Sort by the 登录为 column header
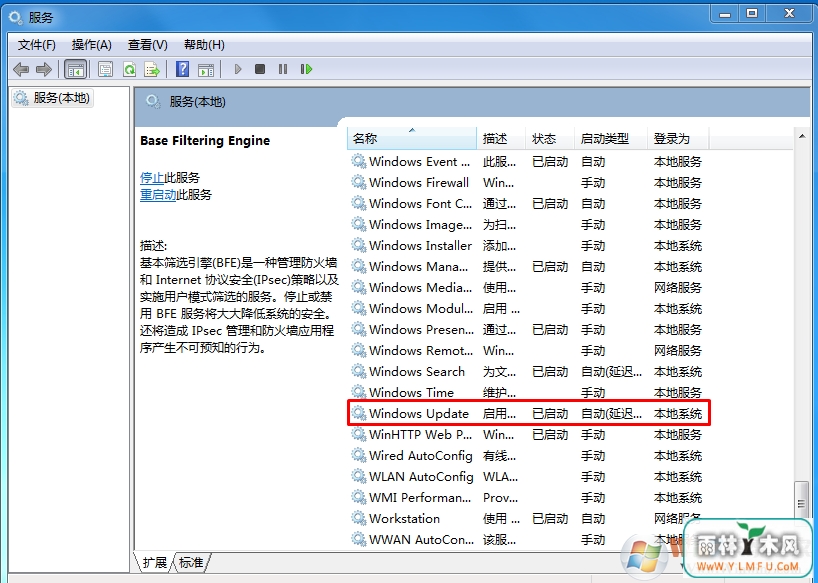The height and width of the screenshot is (583, 818). (678, 139)
